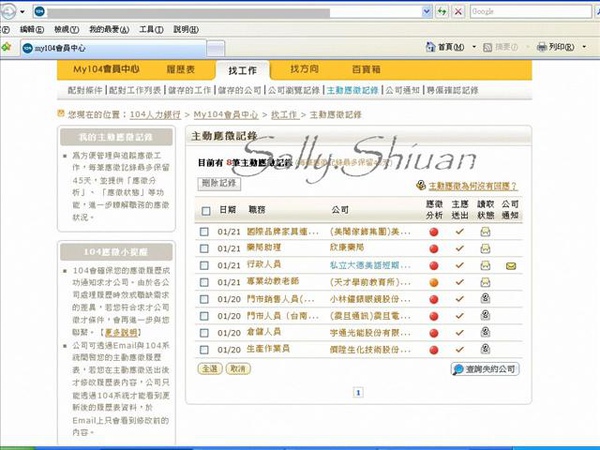Click read-status icon for 門市銷售人員 row
Image resolution: width=600 pixels, height=450 pixels.
[485, 298]
